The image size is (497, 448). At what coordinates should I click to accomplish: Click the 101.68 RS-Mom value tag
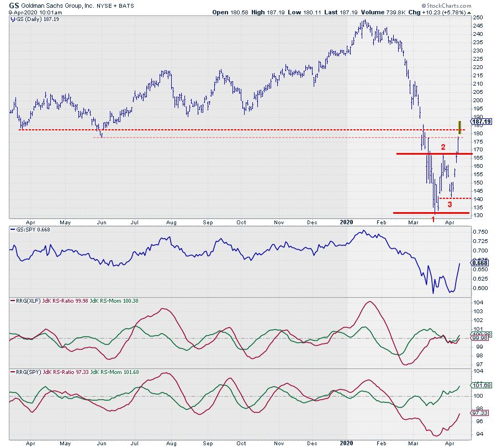480,386
